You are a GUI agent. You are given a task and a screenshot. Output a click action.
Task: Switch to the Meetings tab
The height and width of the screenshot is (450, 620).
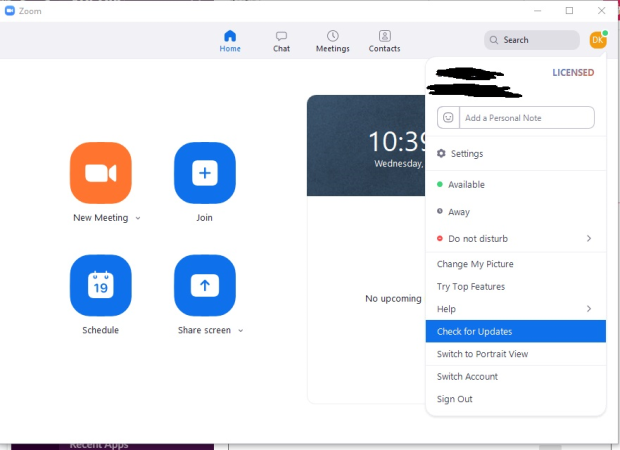(x=333, y=41)
